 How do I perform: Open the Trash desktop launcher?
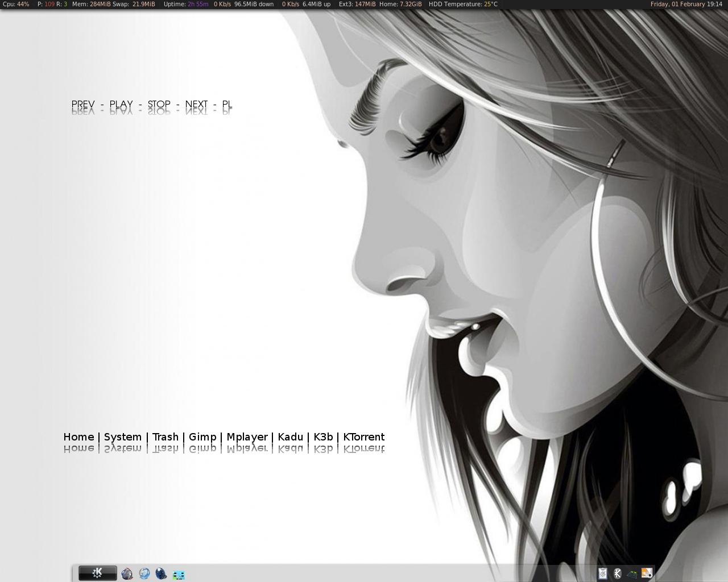click(x=166, y=437)
